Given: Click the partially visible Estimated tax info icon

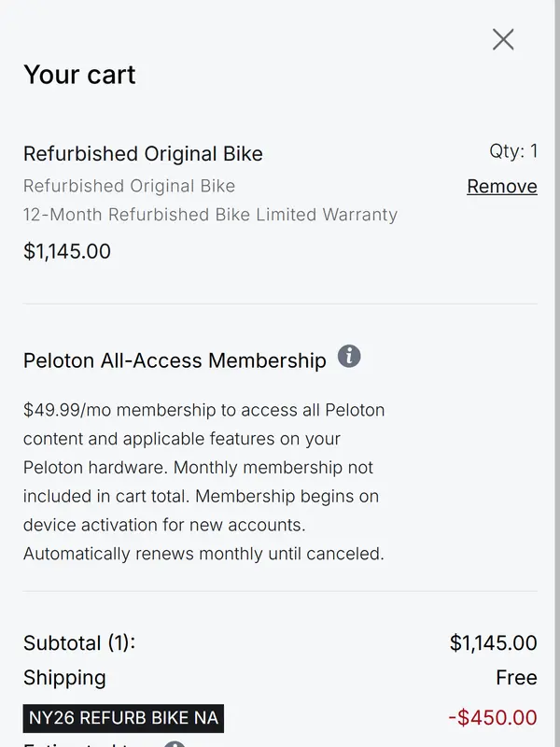Looking at the screenshot, I should (175, 744).
